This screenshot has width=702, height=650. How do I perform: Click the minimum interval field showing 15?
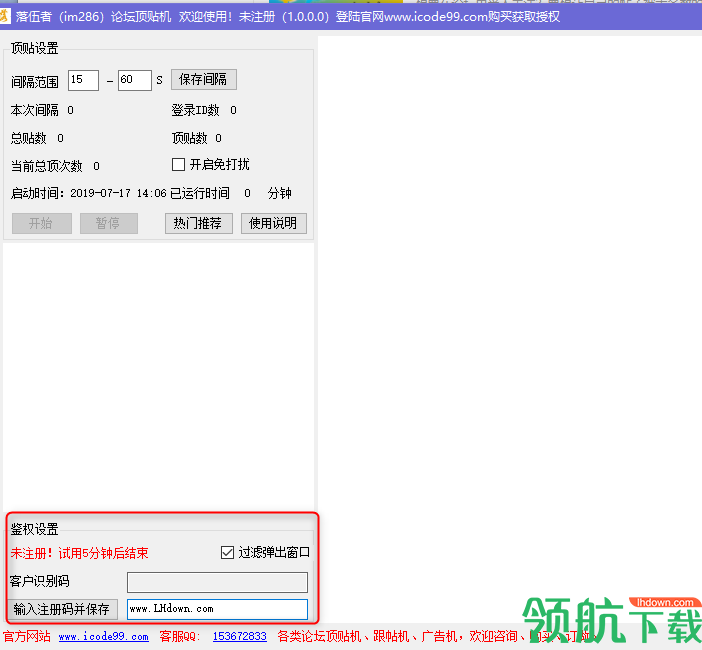point(83,81)
